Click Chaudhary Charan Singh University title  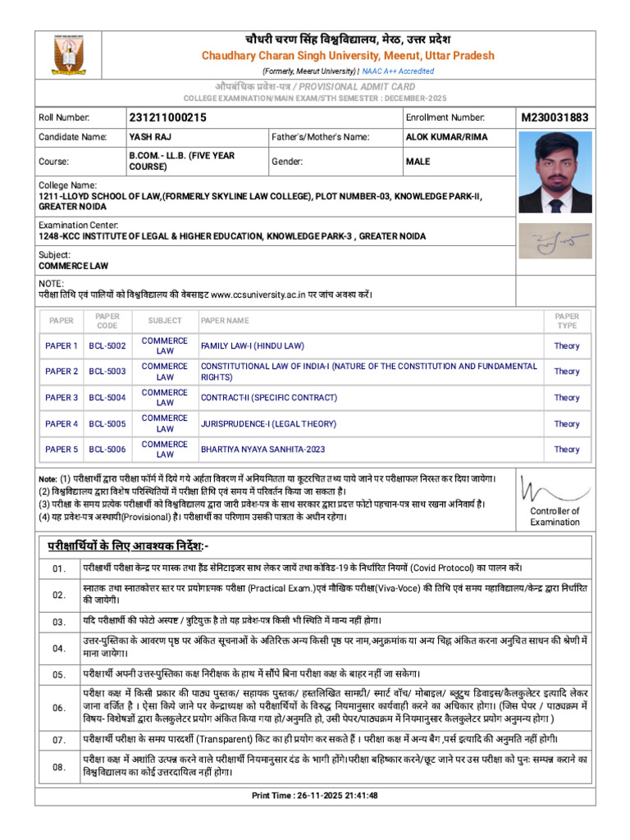point(348,56)
